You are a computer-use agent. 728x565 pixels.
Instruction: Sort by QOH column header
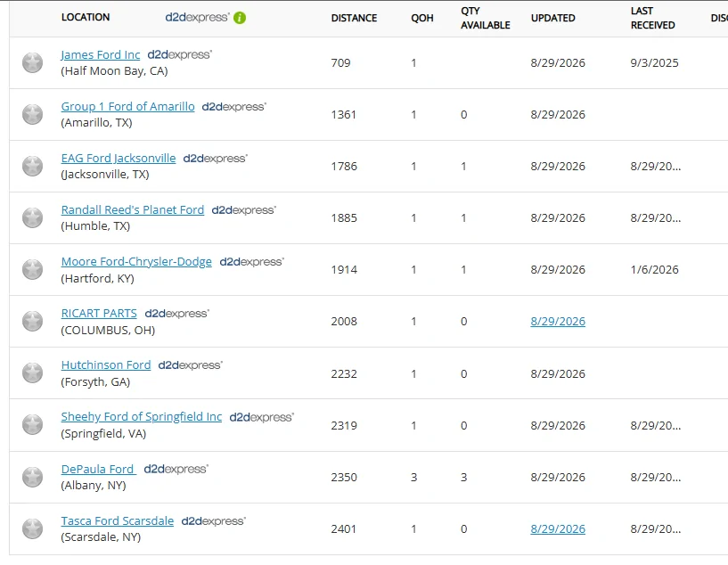point(422,18)
